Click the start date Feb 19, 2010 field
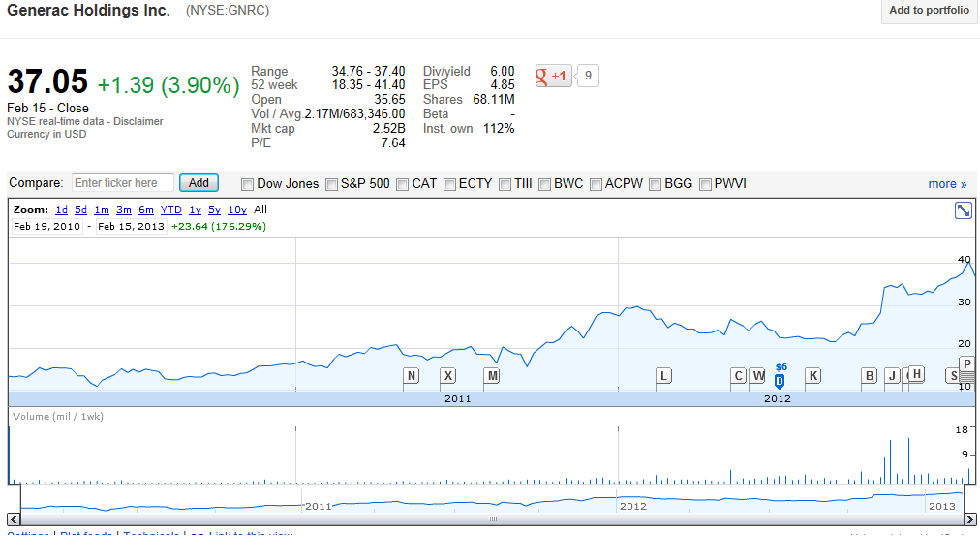Image resolution: width=980 pixels, height=536 pixels. tap(46, 227)
